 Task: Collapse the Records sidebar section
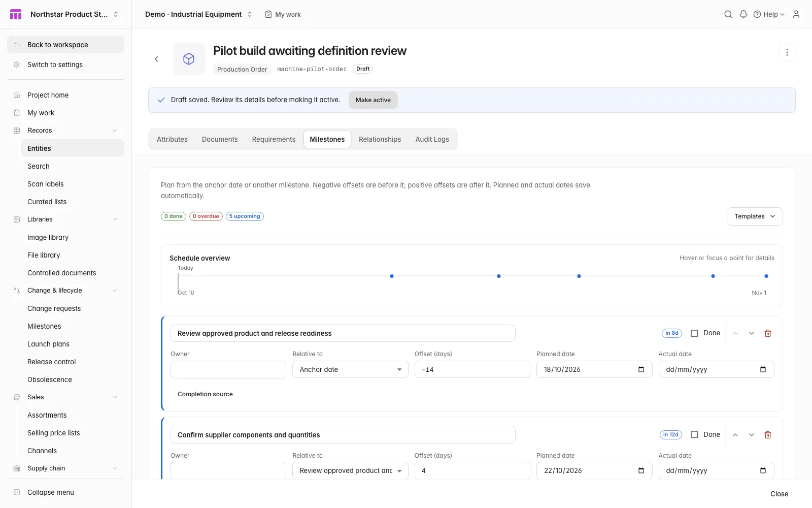coord(65,131)
